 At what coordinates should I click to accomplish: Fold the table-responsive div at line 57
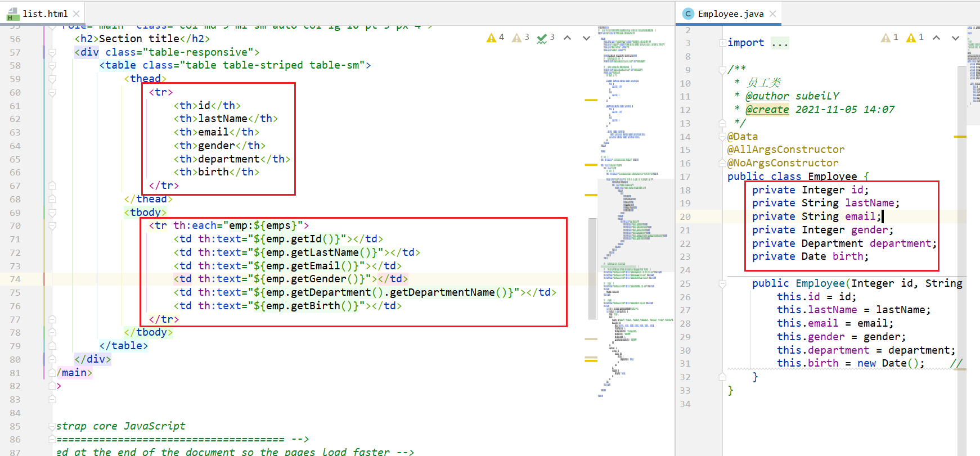coord(52,52)
